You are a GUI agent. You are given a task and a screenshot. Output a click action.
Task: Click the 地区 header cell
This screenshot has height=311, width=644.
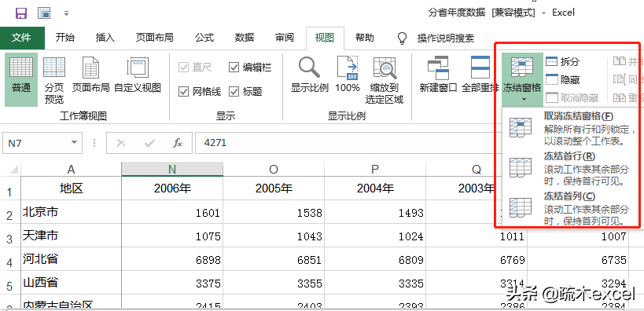[71, 188]
